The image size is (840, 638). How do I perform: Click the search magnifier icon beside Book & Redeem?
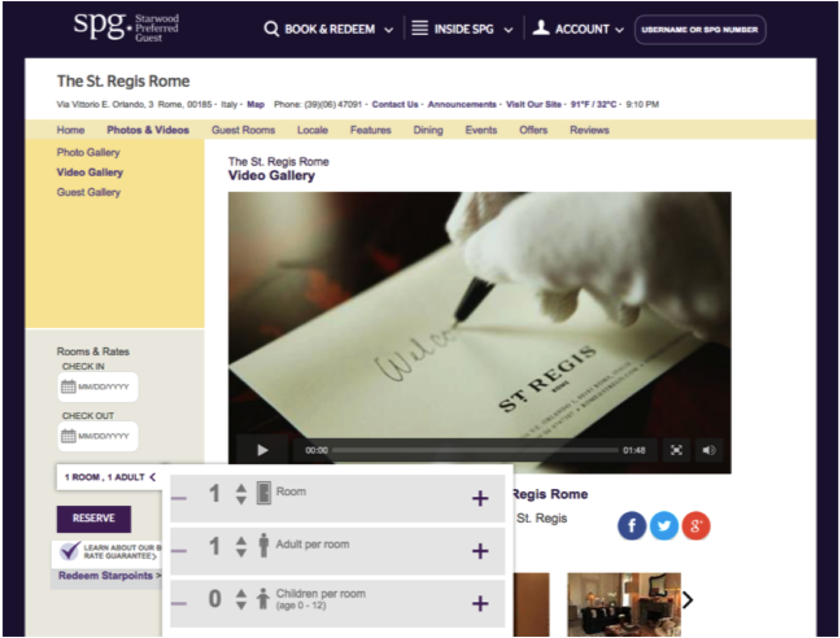pos(271,29)
